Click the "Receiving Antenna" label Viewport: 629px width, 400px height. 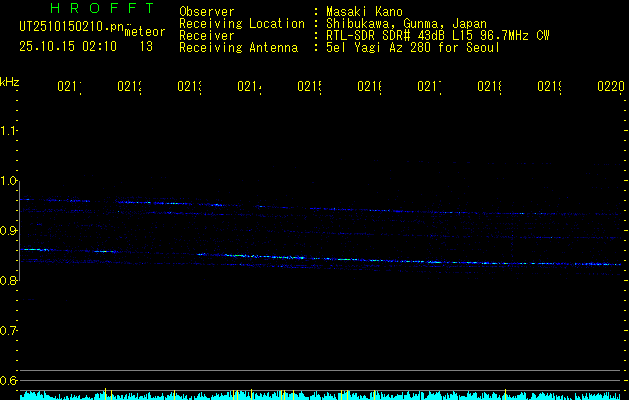point(238,48)
